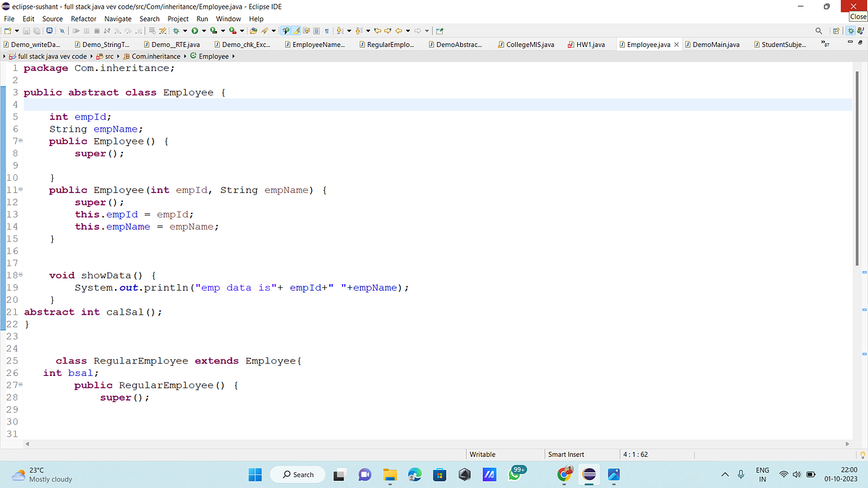Viewport: 868px width, 488px height.
Task: Switch to the Java perspective icon
Action: (860, 30)
